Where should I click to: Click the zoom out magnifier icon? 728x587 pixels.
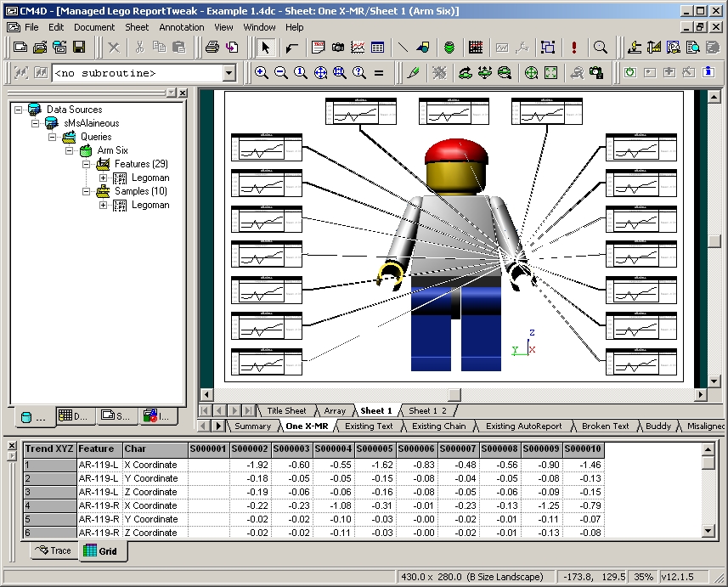click(x=281, y=73)
